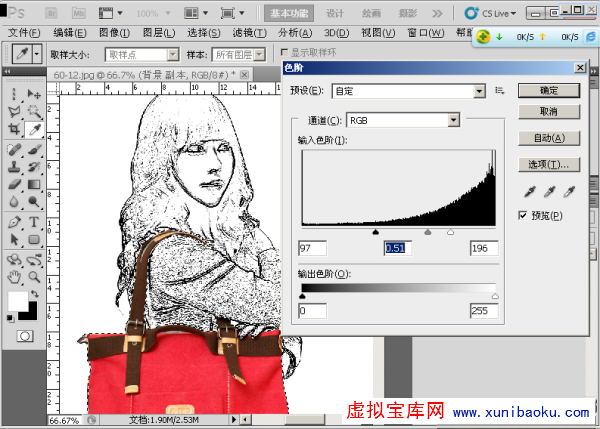Select the Horizontal Type tool
The width and height of the screenshot is (600, 429).
tap(33, 222)
